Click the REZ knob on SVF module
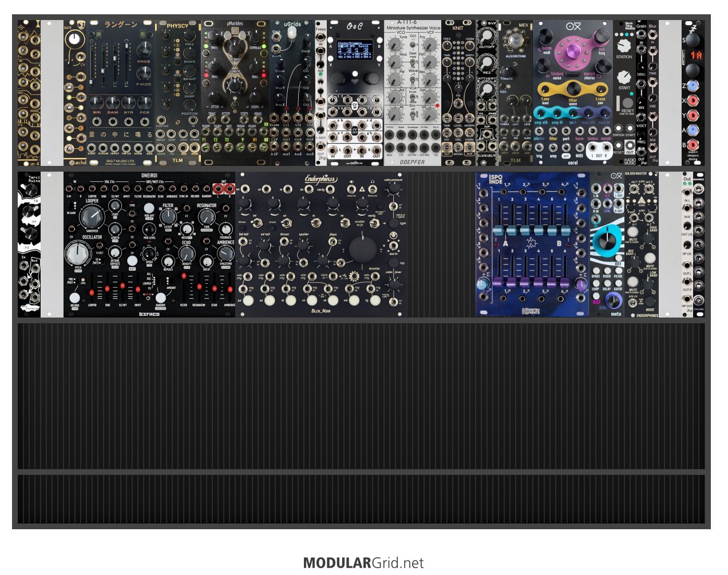Viewport: 728px width, 575px height. pos(486,62)
